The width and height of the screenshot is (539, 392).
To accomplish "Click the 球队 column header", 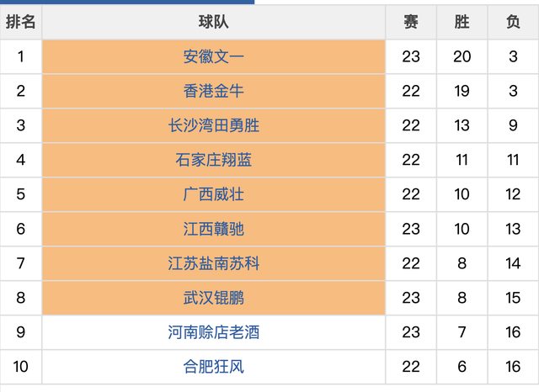I will click(214, 23).
